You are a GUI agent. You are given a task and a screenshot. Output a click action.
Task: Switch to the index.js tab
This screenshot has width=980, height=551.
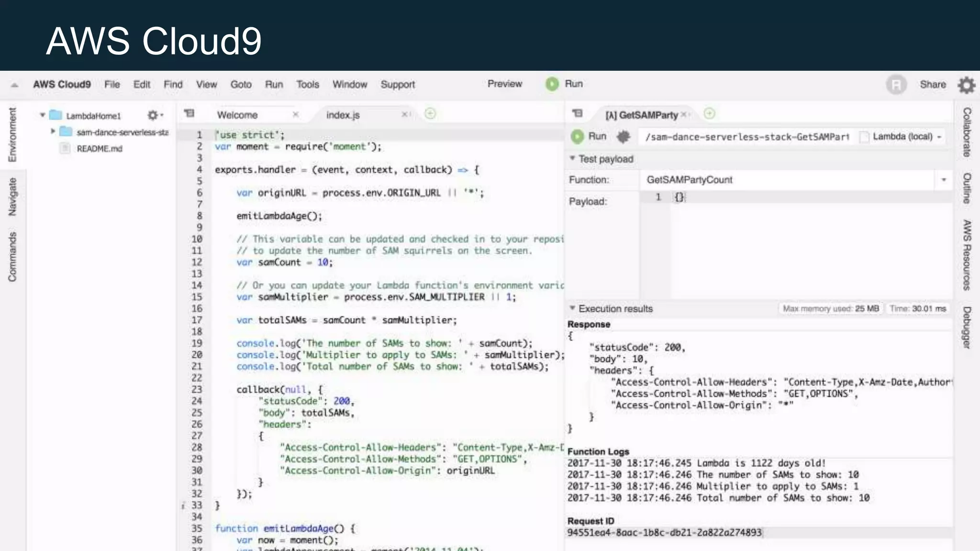point(343,115)
